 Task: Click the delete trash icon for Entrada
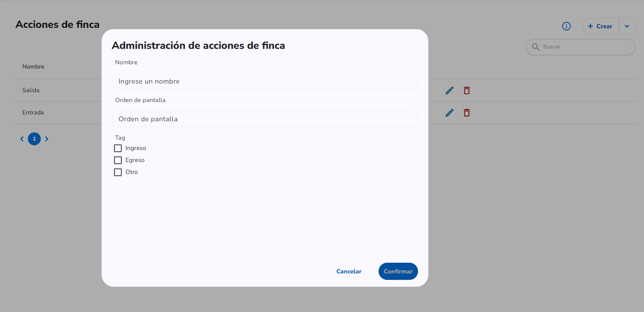pyautogui.click(x=466, y=113)
